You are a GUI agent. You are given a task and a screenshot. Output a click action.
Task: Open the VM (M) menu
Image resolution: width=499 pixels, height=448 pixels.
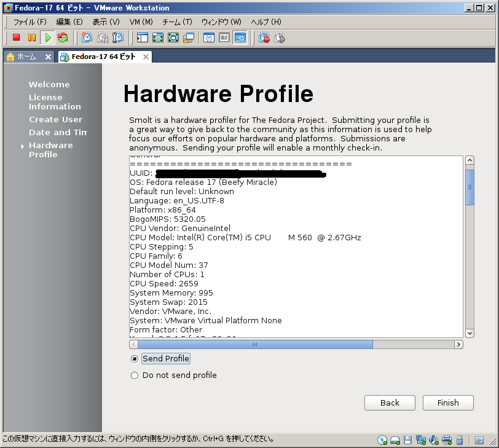point(141,22)
